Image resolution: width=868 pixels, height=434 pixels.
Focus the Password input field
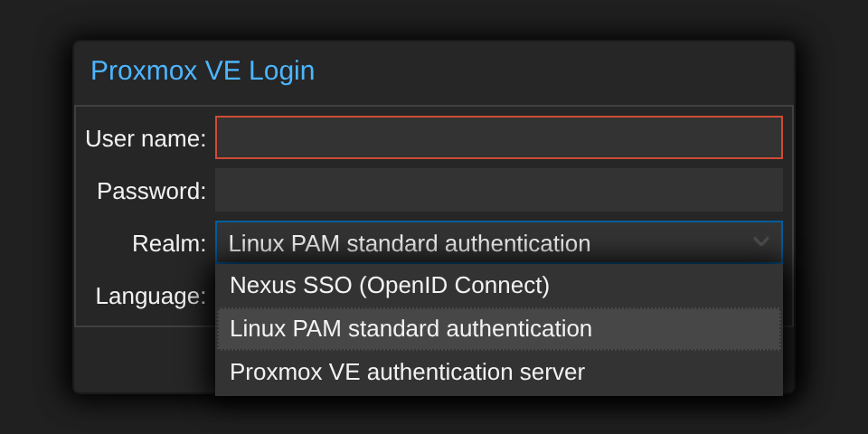[499, 190]
